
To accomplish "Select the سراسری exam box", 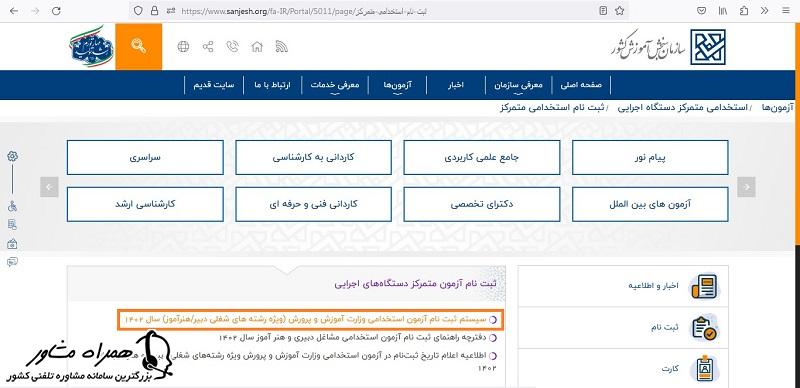I will pos(145,157).
